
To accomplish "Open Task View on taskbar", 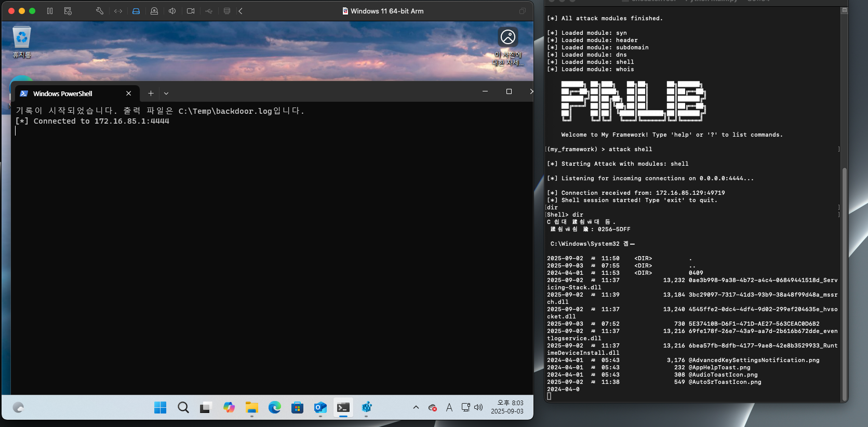I will tap(206, 408).
